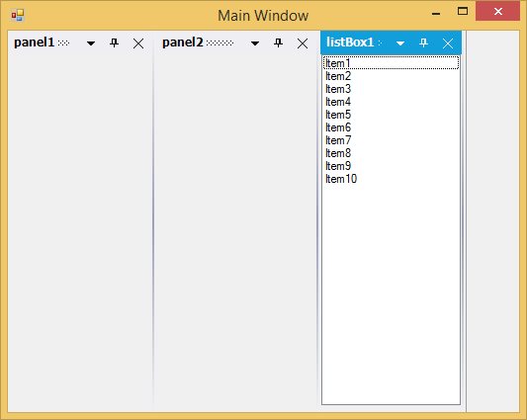Image resolution: width=527 pixels, height=420 pixels.
Task: Select Item1 in the list box
Action: (x=391, y=63)
